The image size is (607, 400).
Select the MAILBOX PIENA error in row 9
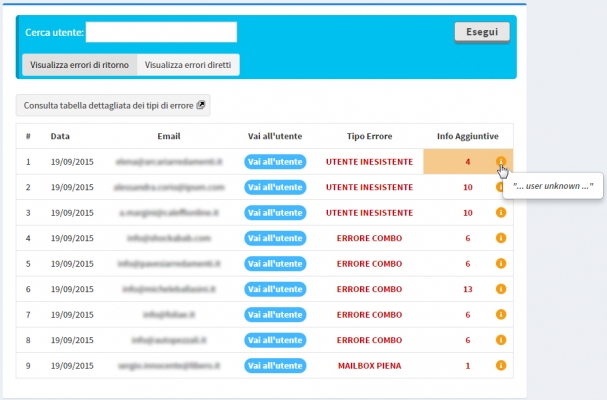(369, 366)
